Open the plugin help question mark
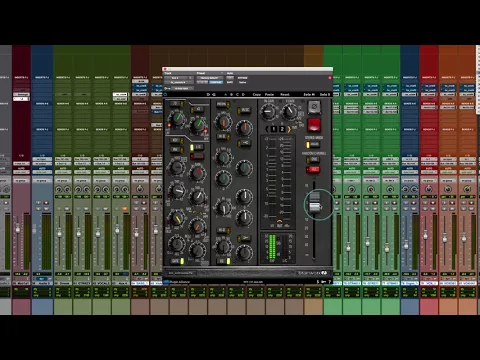The width and height of the screenshot is (480, 360). click(329, 282)
